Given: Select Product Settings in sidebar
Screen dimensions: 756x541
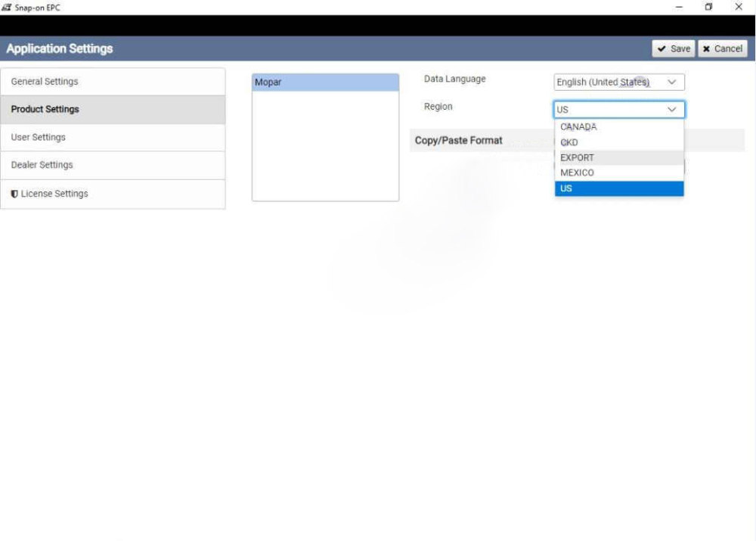Looking at the screenshot, I should 113,110.
